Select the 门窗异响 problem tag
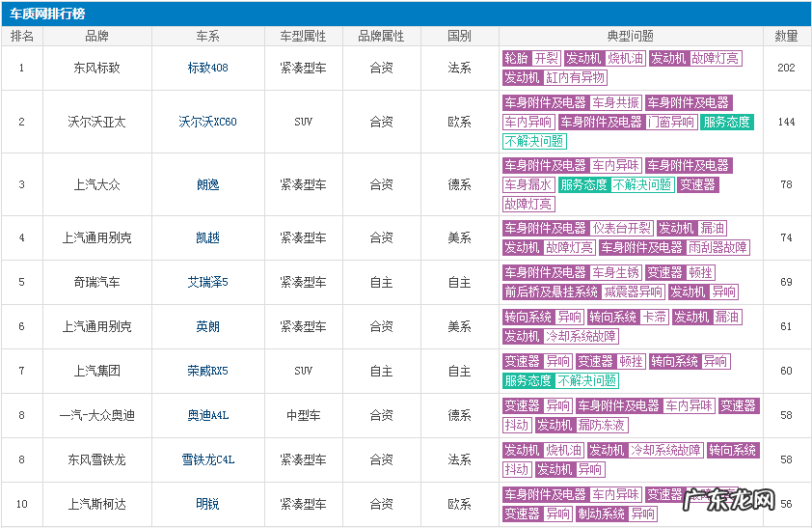 pyautogui.click(x=670, y=123)
